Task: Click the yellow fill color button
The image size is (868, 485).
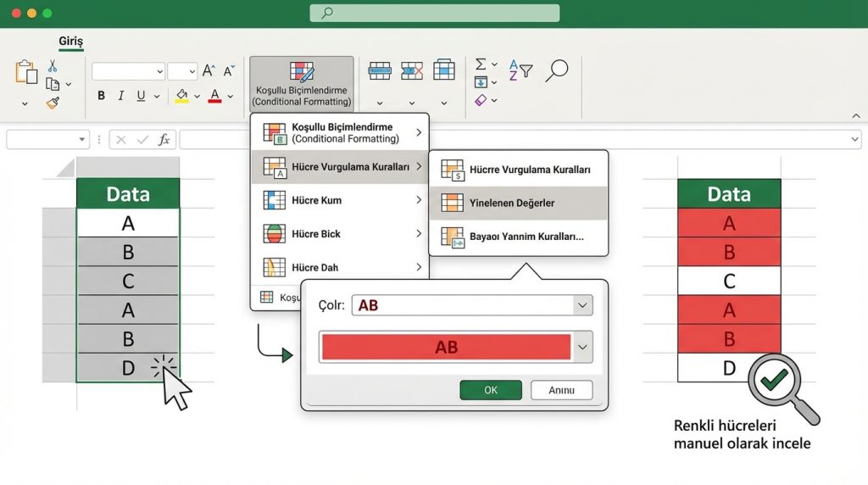Action: pyautogui.click(x=181, y=96)
